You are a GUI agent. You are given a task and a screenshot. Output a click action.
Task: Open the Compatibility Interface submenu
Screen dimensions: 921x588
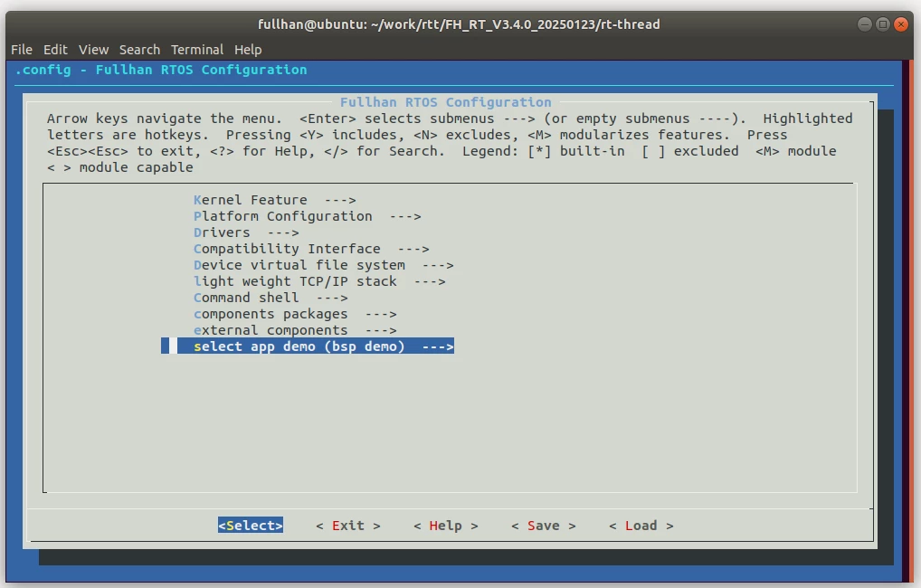pyautogui.click(x=311, y=249)
